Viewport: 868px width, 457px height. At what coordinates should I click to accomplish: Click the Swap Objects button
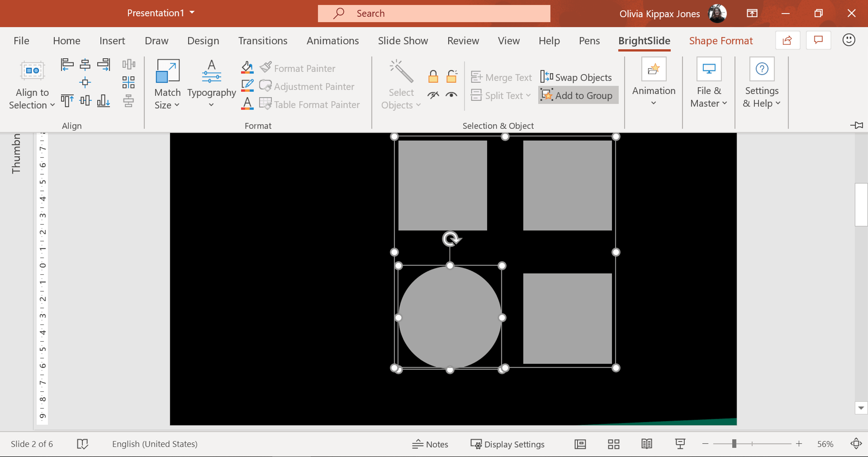coord(577,77)
